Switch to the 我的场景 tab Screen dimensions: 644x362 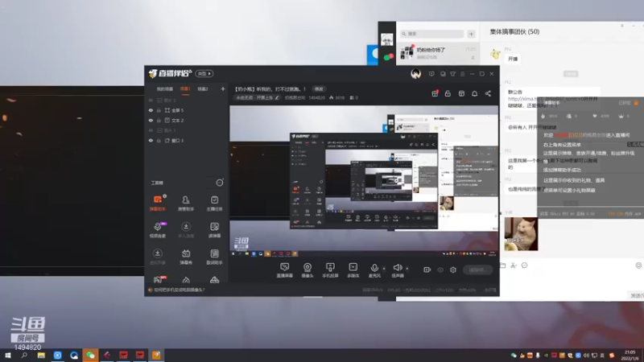(165, 89)
